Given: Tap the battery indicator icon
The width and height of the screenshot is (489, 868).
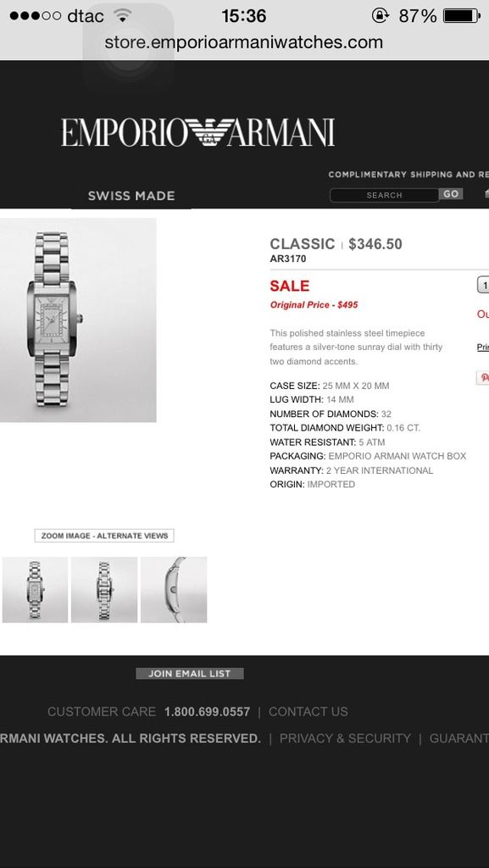Looking at the screenshot, I should (x=462, y=15).
